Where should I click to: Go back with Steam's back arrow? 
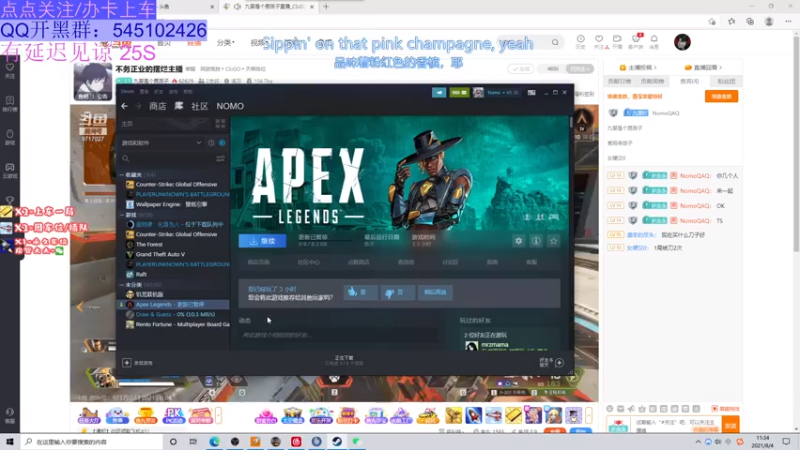pyautogui.click(x=124, y=106)
